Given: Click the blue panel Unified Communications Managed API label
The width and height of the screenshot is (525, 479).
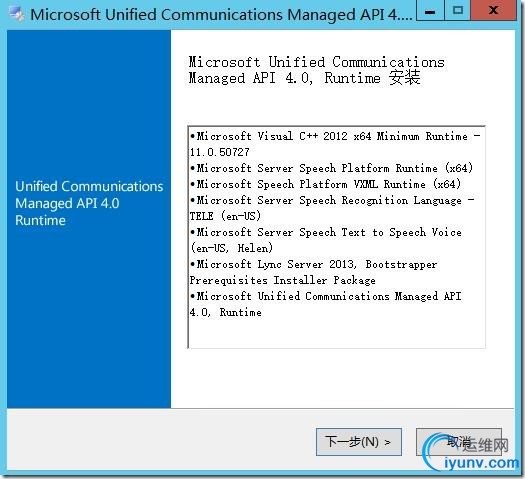Looking at the screenshot, I should point(89,203).
